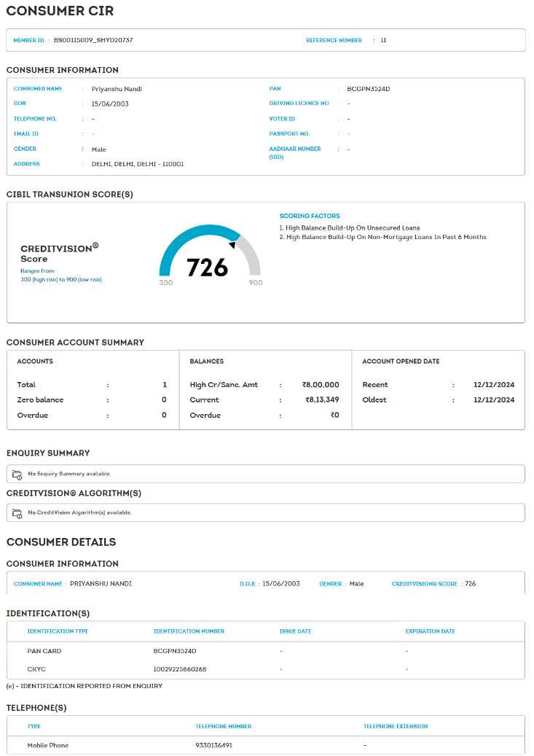
Task: Click the High Cr/Sanc. Amt value ₹8,00,000
Action: [321, 385]
